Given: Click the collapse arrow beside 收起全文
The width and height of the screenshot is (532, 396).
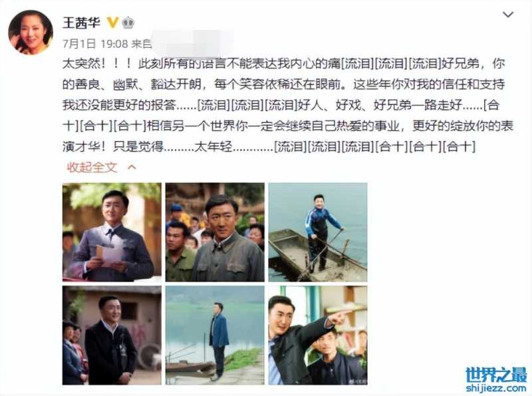Looking at the screenshot, I should pyautogui.click(x=132, y=167).
